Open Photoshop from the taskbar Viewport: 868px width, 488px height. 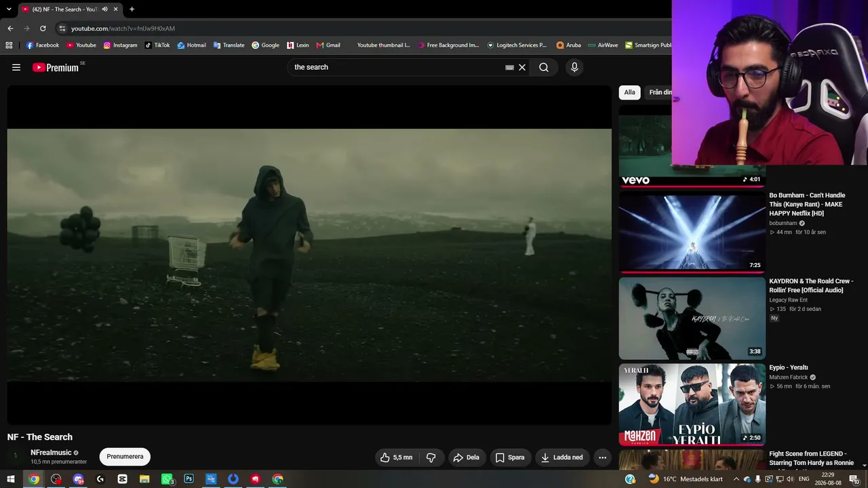click(189, 479)
